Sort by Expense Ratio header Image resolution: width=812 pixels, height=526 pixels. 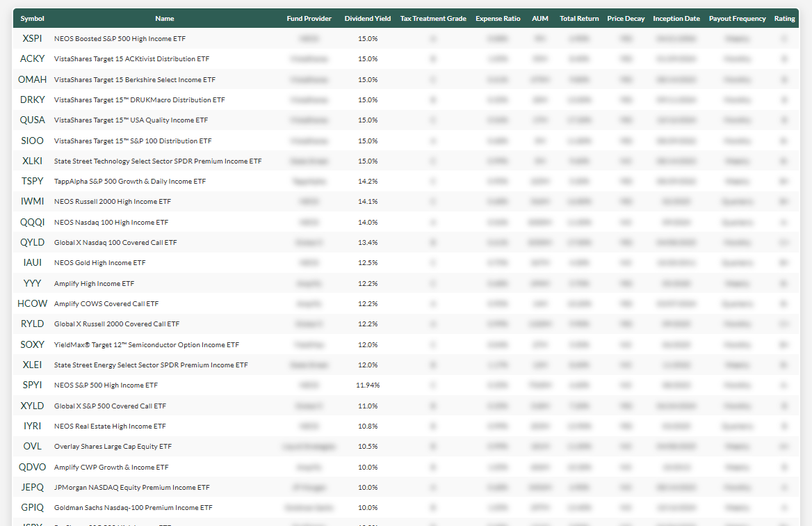(x=498, y=19)
